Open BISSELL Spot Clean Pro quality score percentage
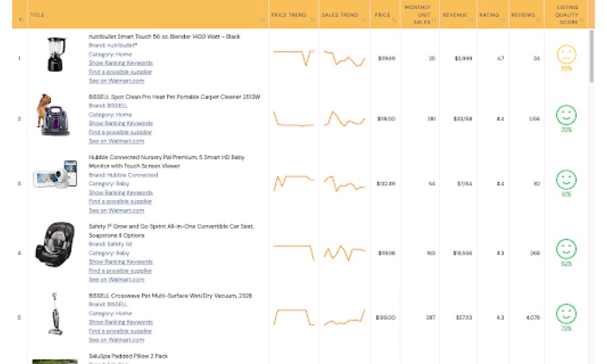607x364 pixels. (566, 130)
